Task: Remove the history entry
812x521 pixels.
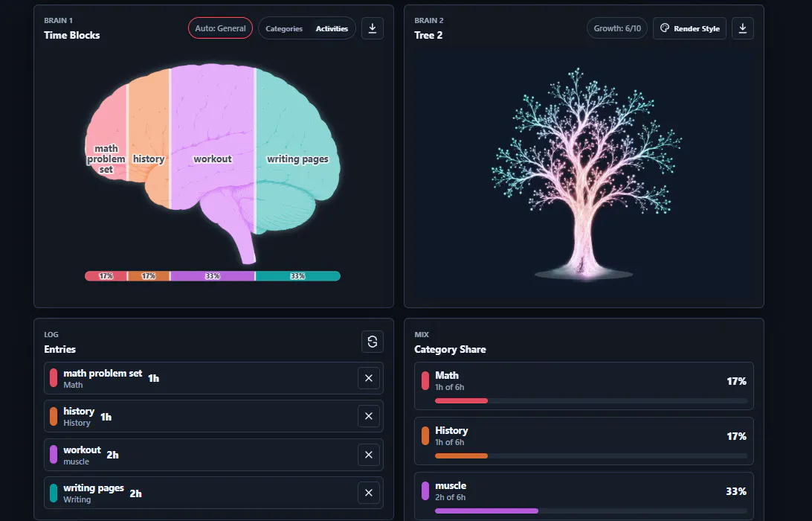Action: 369,416
